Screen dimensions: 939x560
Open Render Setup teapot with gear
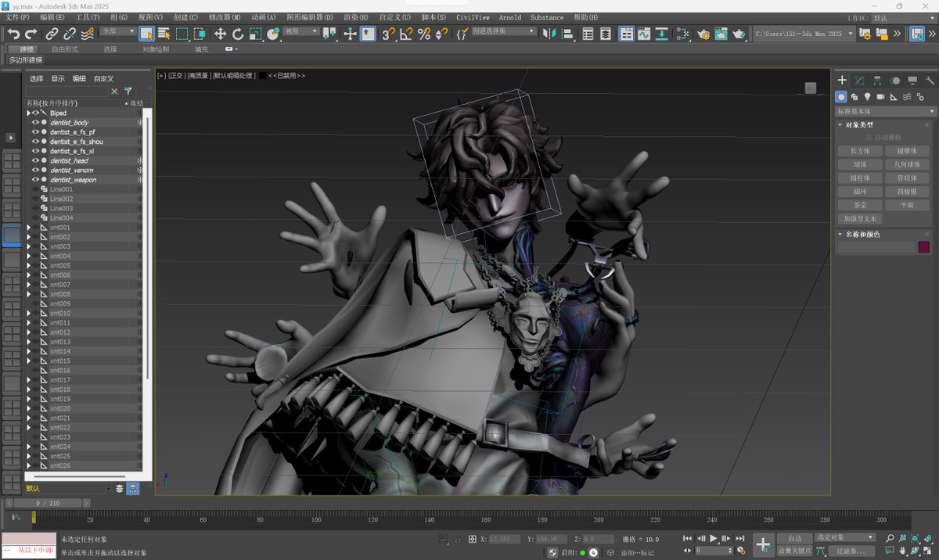[x=703, y=34]
